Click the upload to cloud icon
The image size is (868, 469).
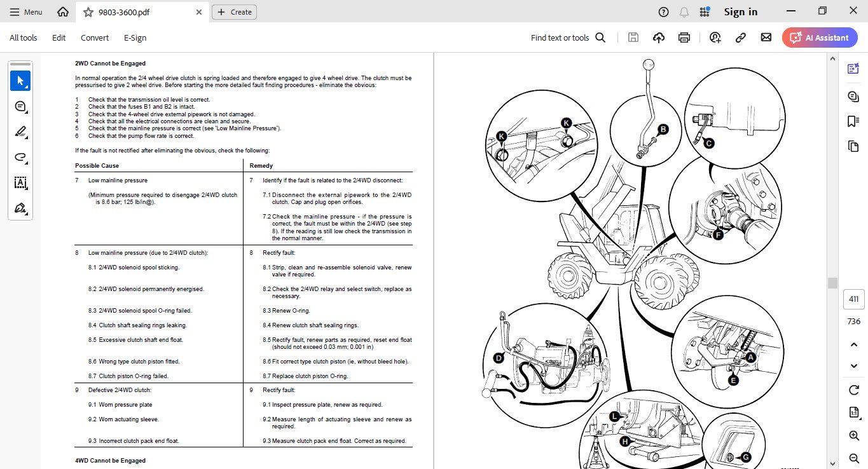click(659, 37)
